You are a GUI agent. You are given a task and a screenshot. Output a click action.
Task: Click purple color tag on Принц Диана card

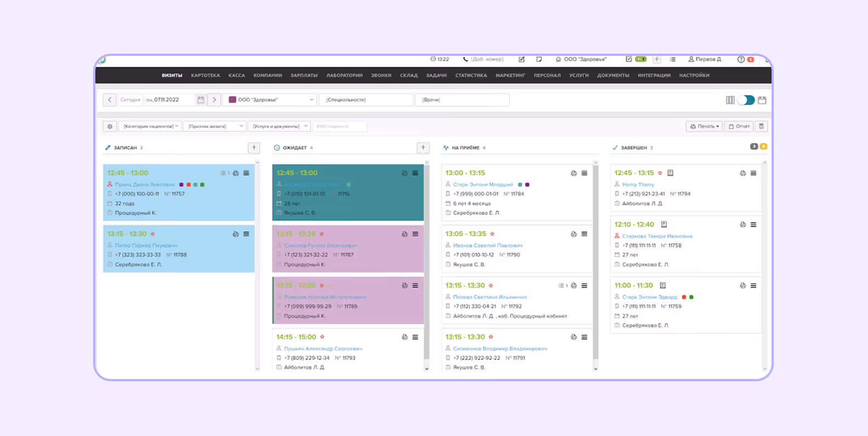tap(181, 185)
